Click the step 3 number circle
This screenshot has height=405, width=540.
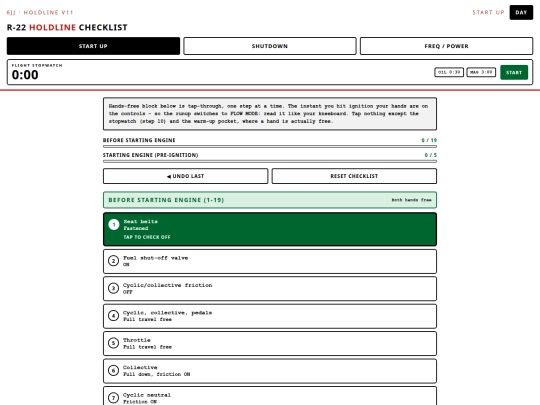coord(113,288)
